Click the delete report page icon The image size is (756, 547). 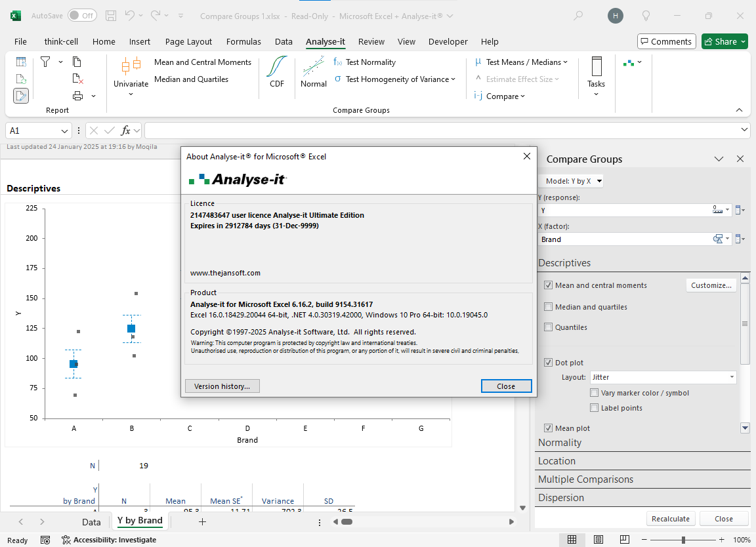77,79
